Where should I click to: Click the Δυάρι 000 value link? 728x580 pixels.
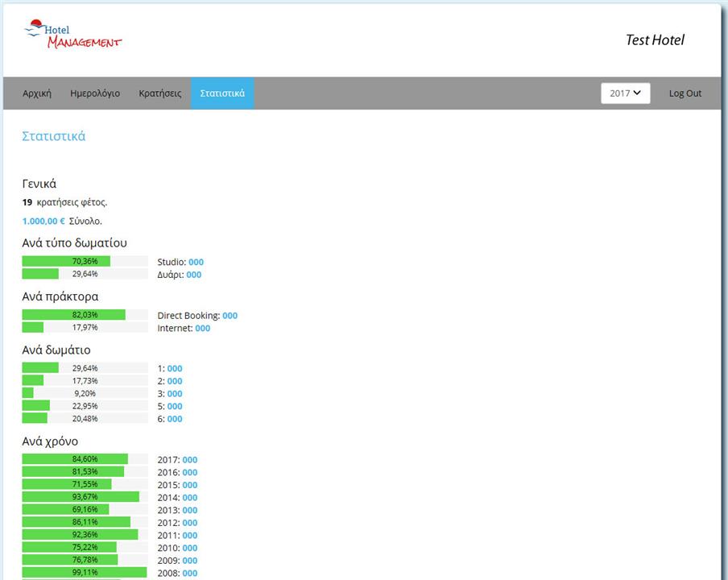[193, 275]
